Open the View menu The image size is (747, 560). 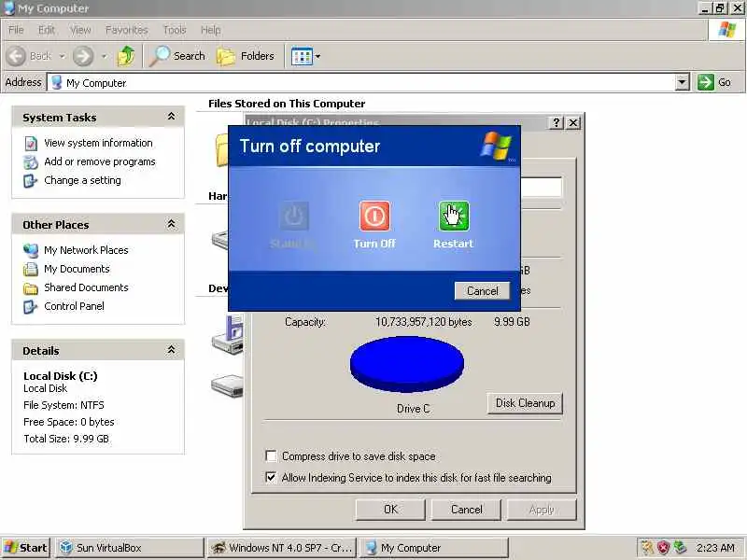(x=80, y=30)
